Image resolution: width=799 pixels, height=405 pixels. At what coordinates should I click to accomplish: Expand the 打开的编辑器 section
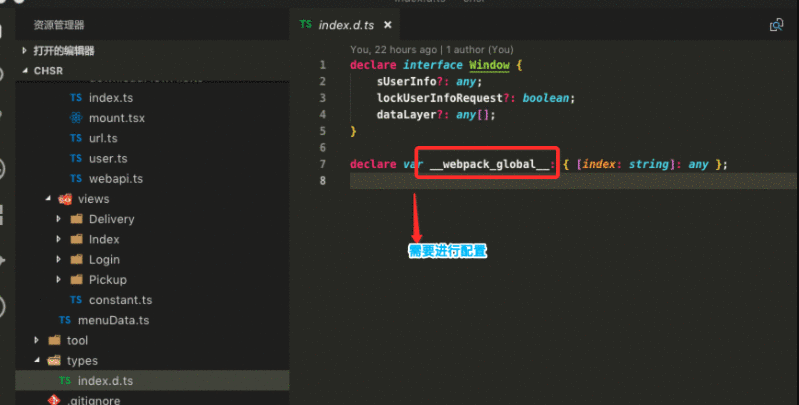point(24,50)
